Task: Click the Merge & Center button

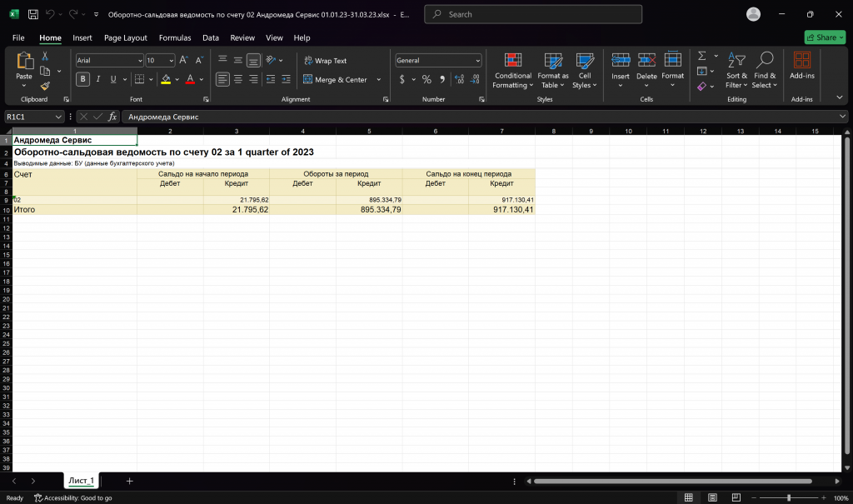Action: coord(335,79)
